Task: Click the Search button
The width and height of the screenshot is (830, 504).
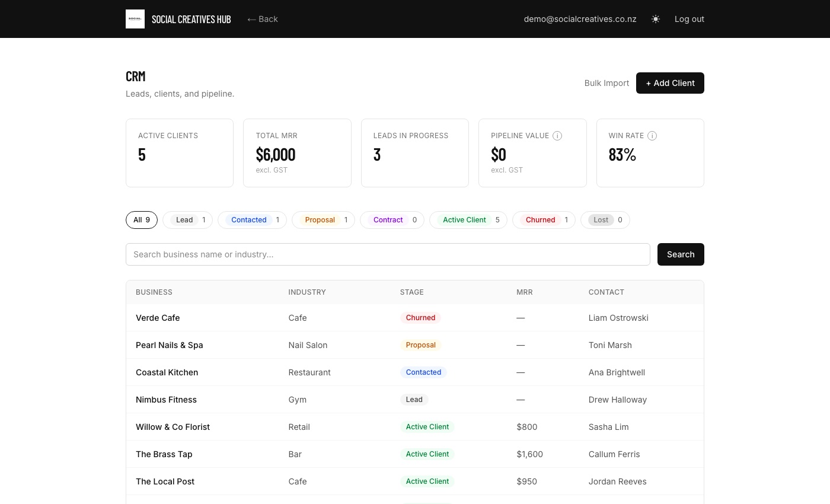Action: [681, 254]
